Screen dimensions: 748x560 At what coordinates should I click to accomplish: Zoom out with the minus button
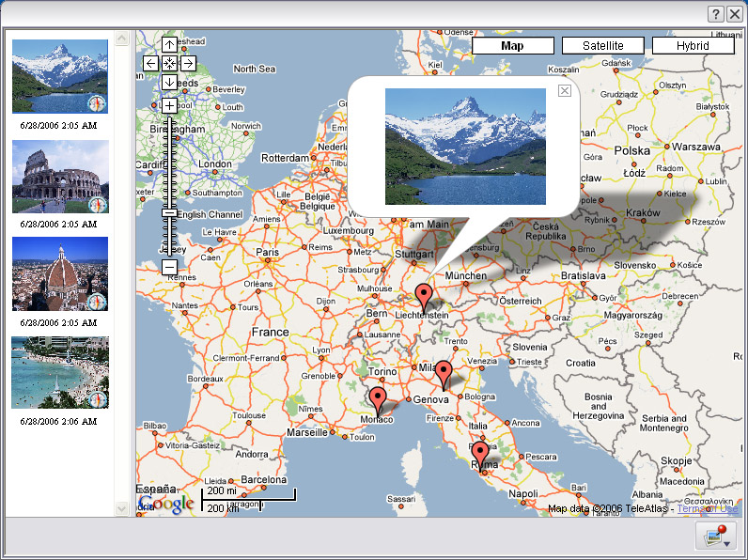(x=169, y=267)
